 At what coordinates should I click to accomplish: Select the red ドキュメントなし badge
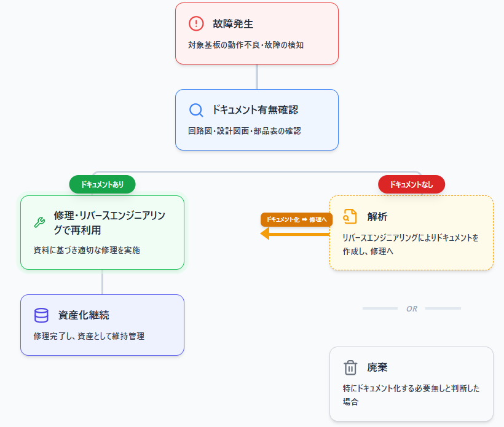click(411, 184)
